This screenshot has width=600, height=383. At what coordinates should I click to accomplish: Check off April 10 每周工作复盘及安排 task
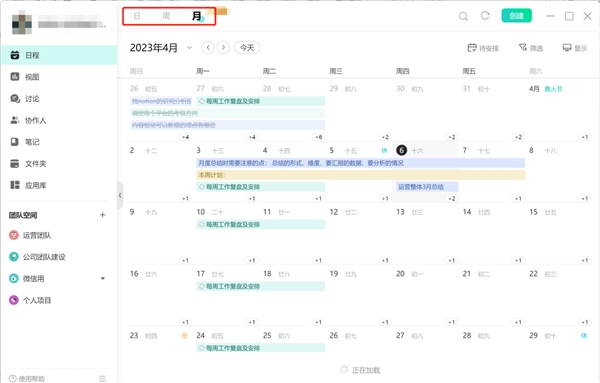tap(202, 225)
